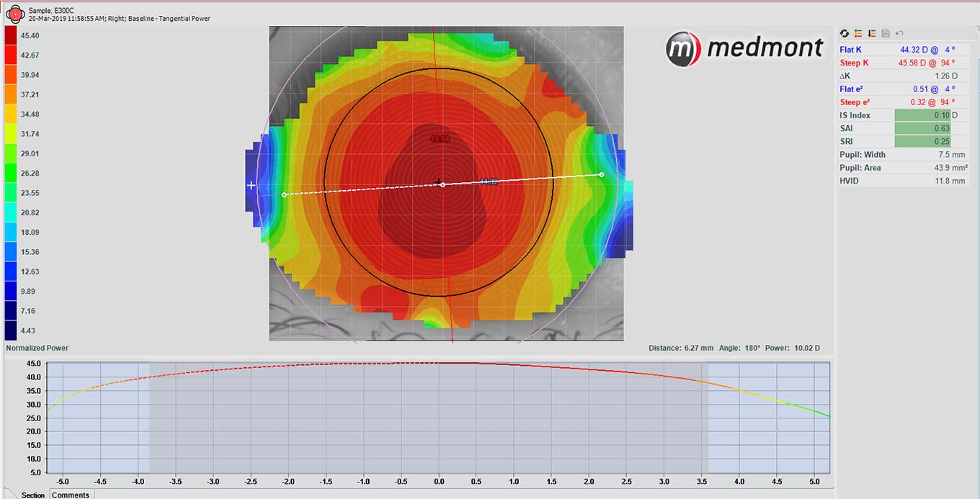Switch to the Comments tab
The height and width of the screenshot is (499, 980).
pos(71,495)
